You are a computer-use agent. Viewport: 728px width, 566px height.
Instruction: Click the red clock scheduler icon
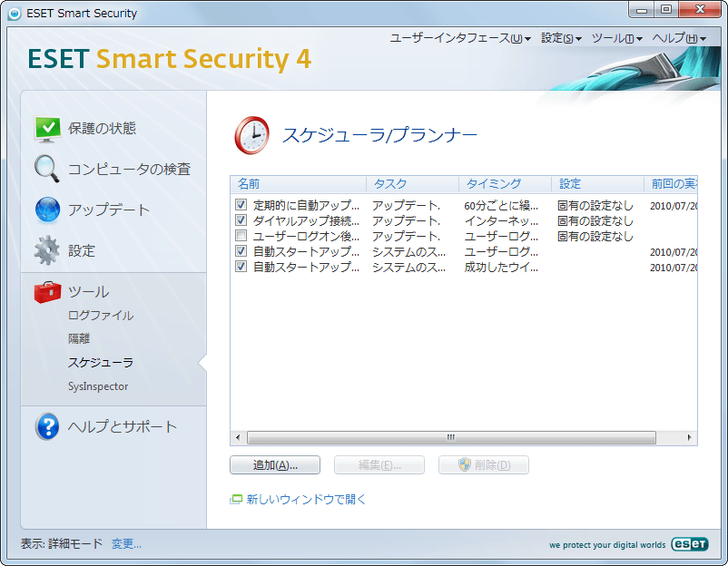point(251,135)
